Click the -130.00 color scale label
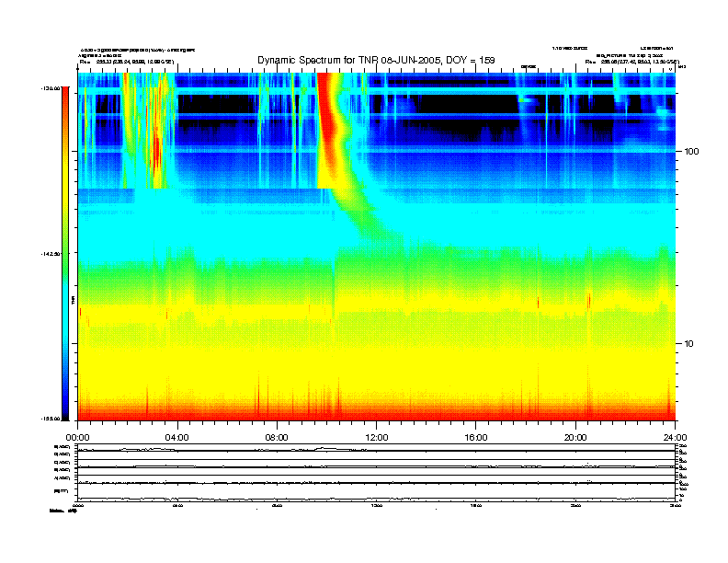The height and width of the screenshot is (563, 728). coord(51,87)
